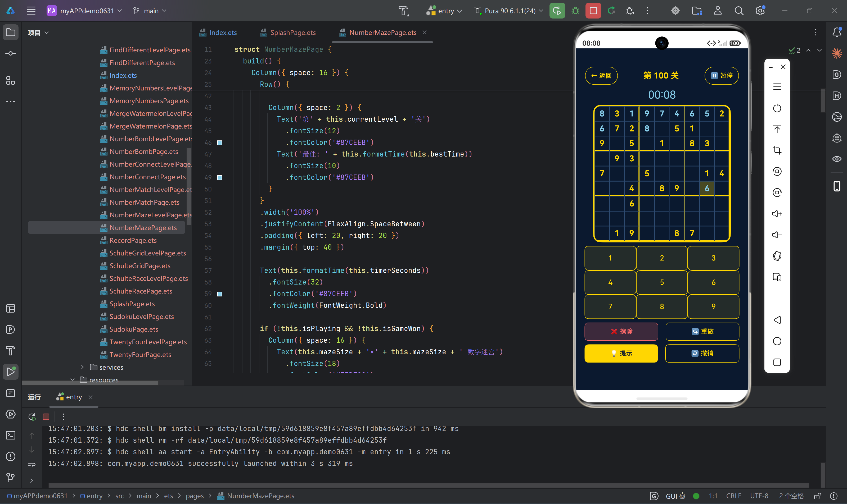Viewport: 847px width, 504px height.
Task: Open the hamburger main menu
Action: click(31, 11)
